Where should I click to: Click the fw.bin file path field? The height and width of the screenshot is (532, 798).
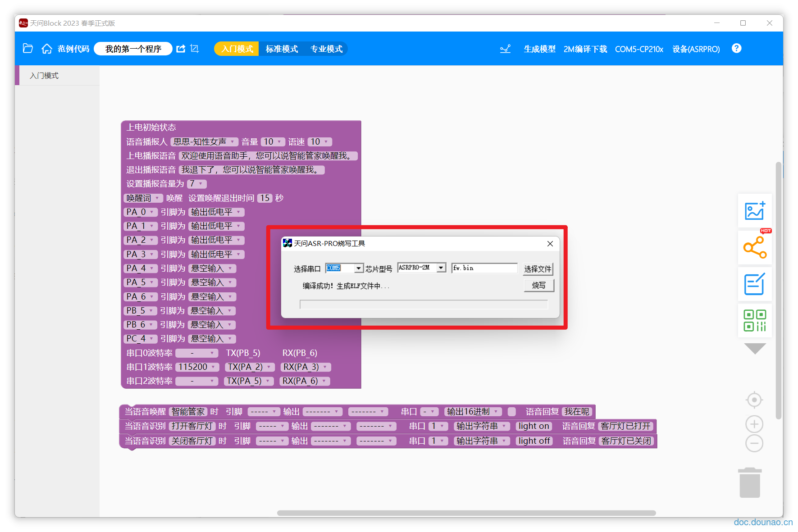click(484, 268)
